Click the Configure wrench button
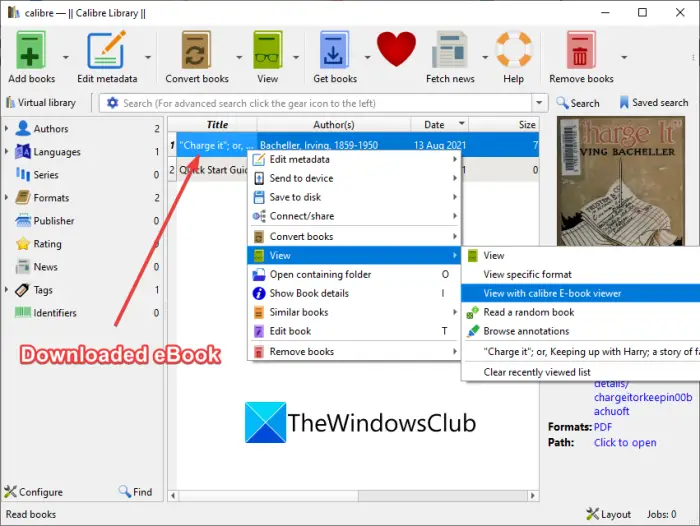Screen dimensions: 700x526 (33, 492)
